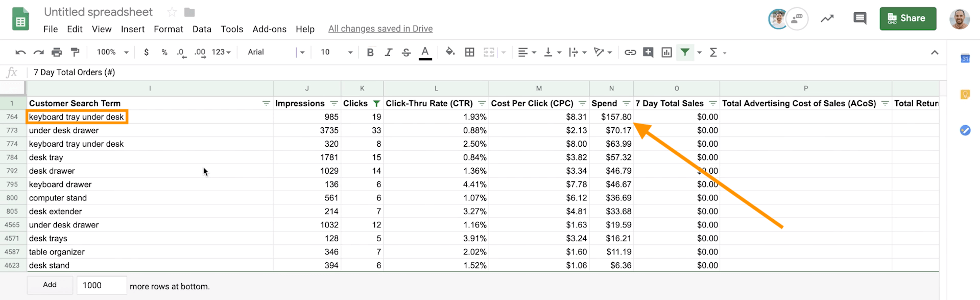
Task: Open the Data menu
Action: (202, 29)
